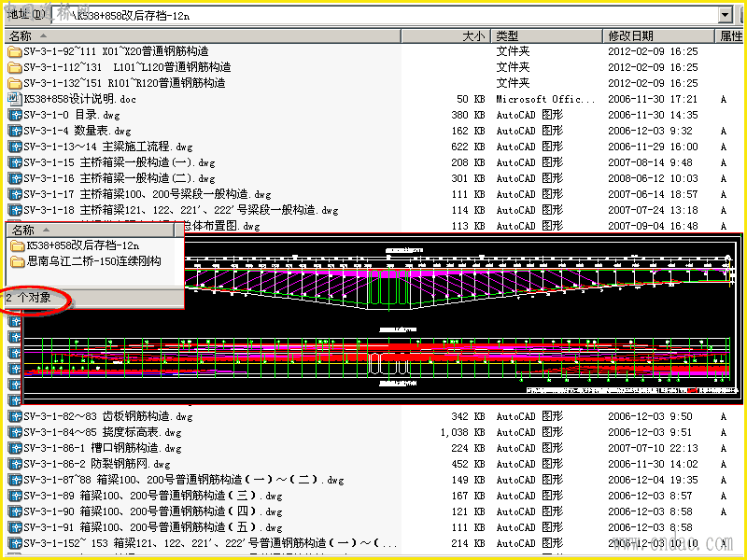Select the SV-3-1-86-2 防裂钢筋网.dwg icon
The width and height of the screenshot is (747, 560).
point(15,464)
